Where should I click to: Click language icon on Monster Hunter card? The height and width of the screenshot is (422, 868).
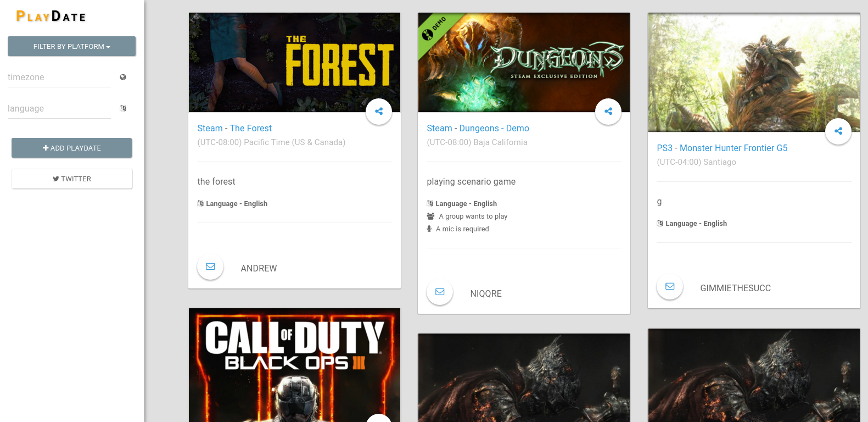pyautogui.click(x=660, y=223)
